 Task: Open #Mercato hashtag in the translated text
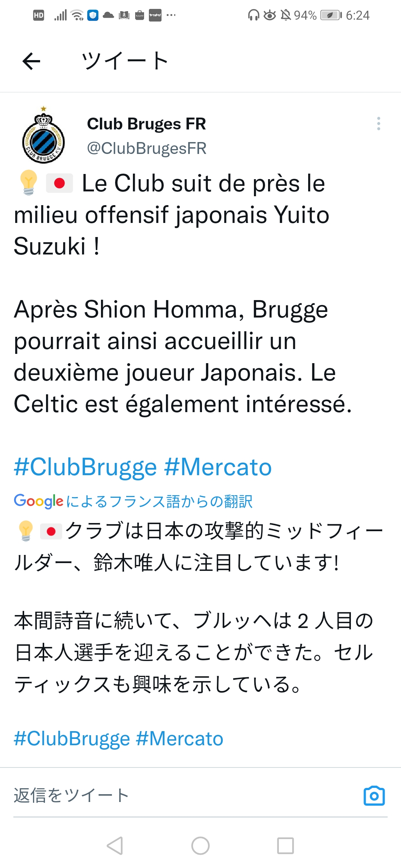(180, 739)
